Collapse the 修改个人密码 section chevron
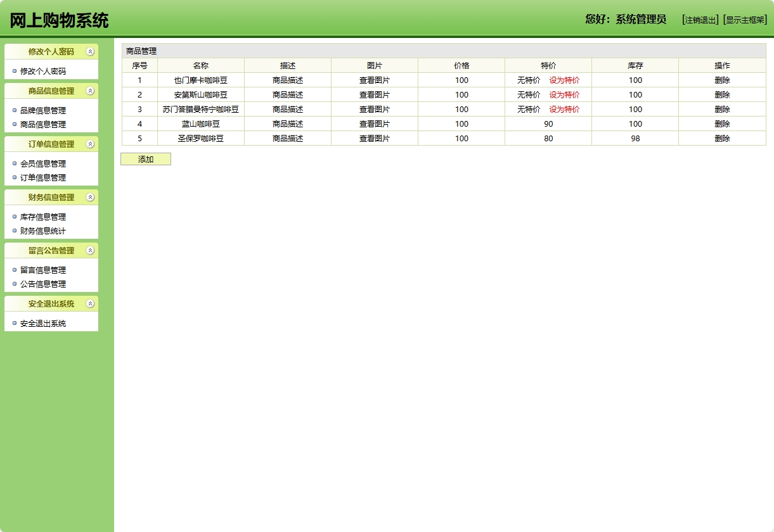Image resolution: width=774 pixels, height=532 pixels. 90,51
